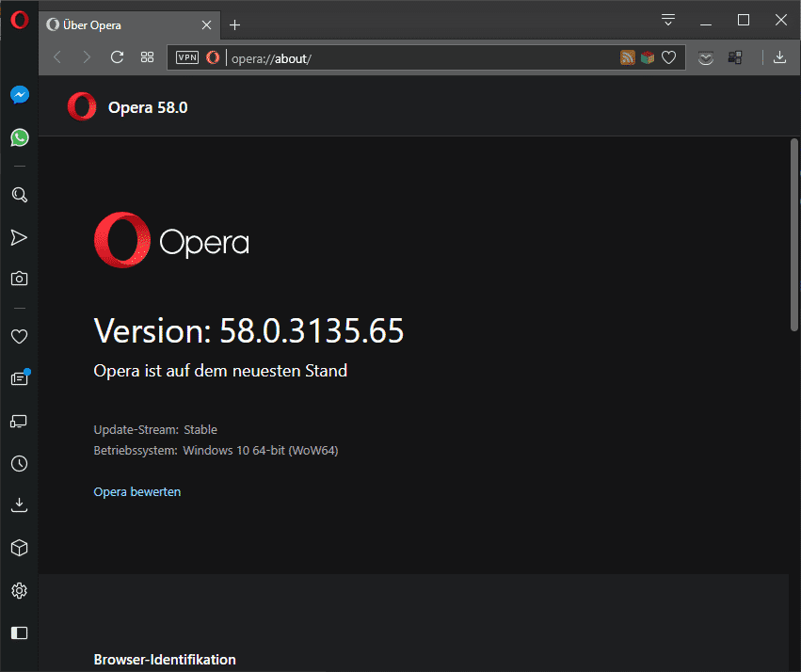801x672 pixels.
Task: Open the tab menu in title bar
Action: pos(668,20)
